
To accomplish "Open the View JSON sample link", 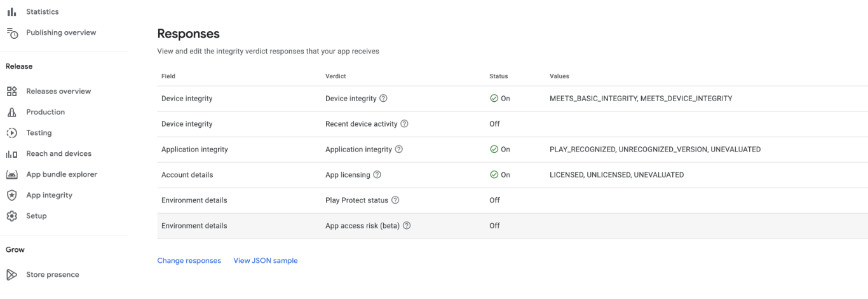I will (x=266, y=261).
